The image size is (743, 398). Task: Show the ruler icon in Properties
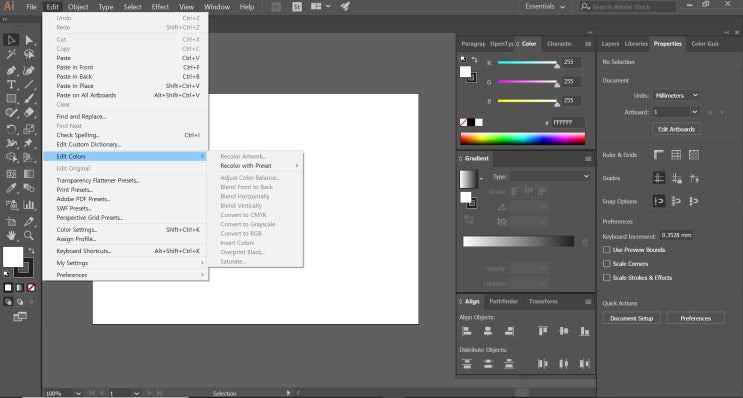[x=659, y=154]
